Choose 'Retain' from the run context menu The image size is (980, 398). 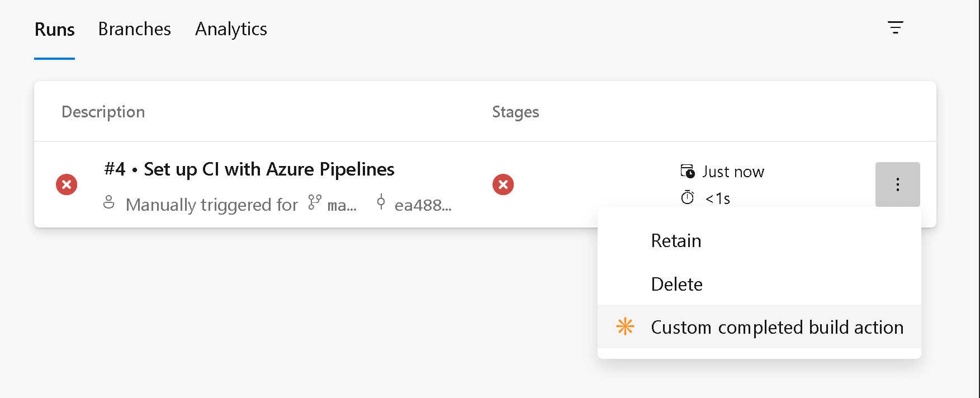click(x=675, y=240)
